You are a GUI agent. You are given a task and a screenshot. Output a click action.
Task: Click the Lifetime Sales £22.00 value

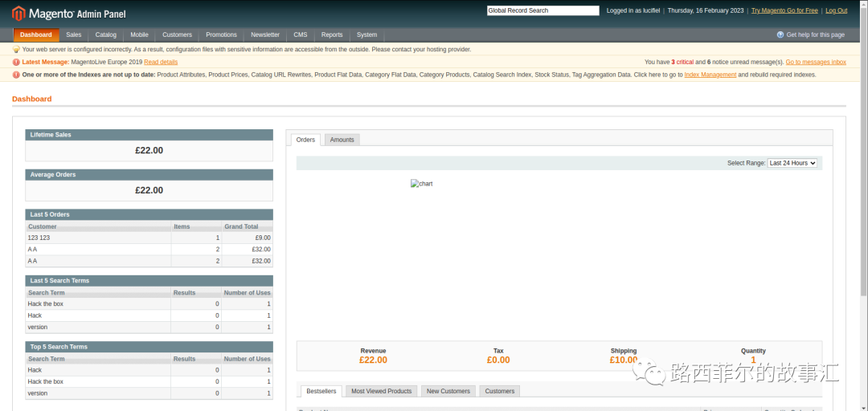(149, 150)
